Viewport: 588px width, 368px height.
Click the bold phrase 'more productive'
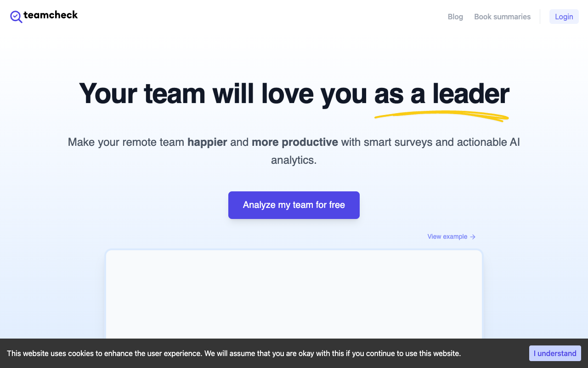(x=295, y=142)
